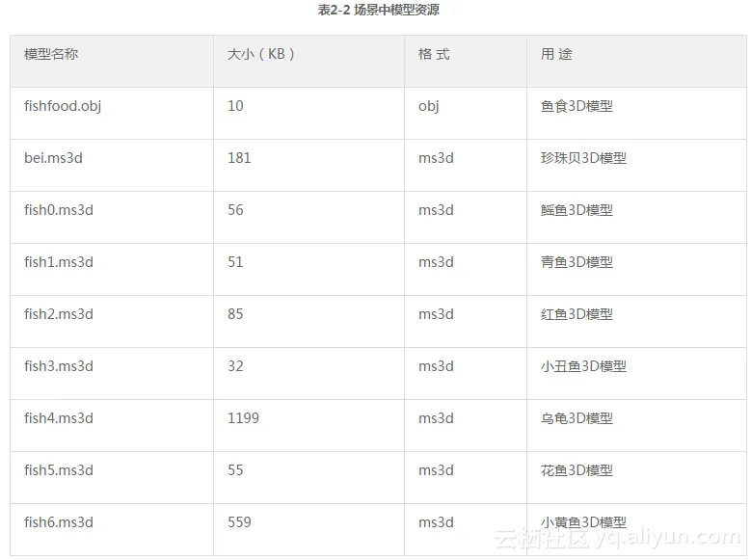Click the fish3.ms3d model name
Image resolution: width=751 pixels, height=560 pixels.
59,366
